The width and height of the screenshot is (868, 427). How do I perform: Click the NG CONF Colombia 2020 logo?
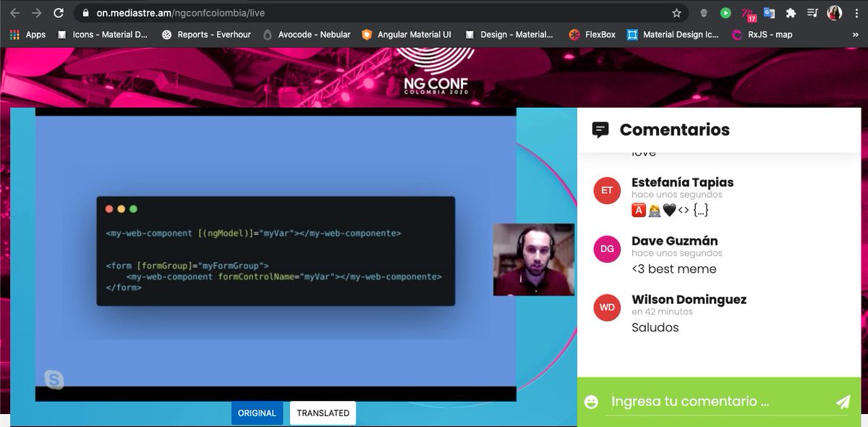tap(436, 72)
